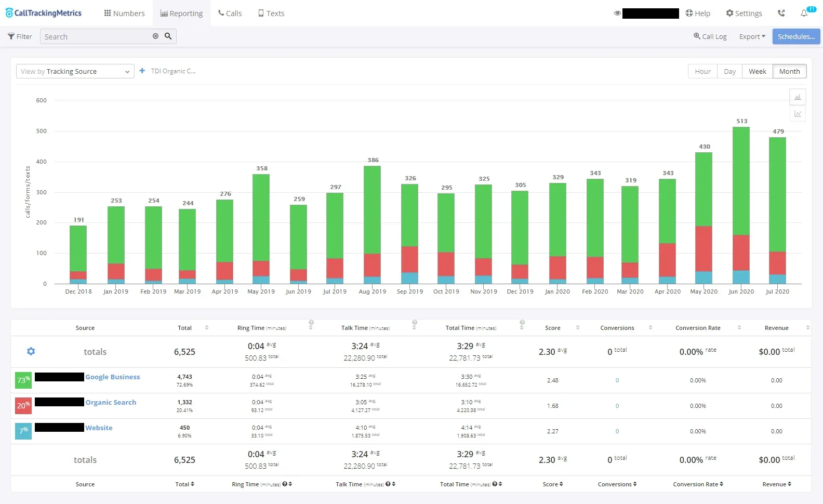The width and height of the screenshot is (823, 504).
Task: Switch chart grouping to Hour
Action: [702, 72]
